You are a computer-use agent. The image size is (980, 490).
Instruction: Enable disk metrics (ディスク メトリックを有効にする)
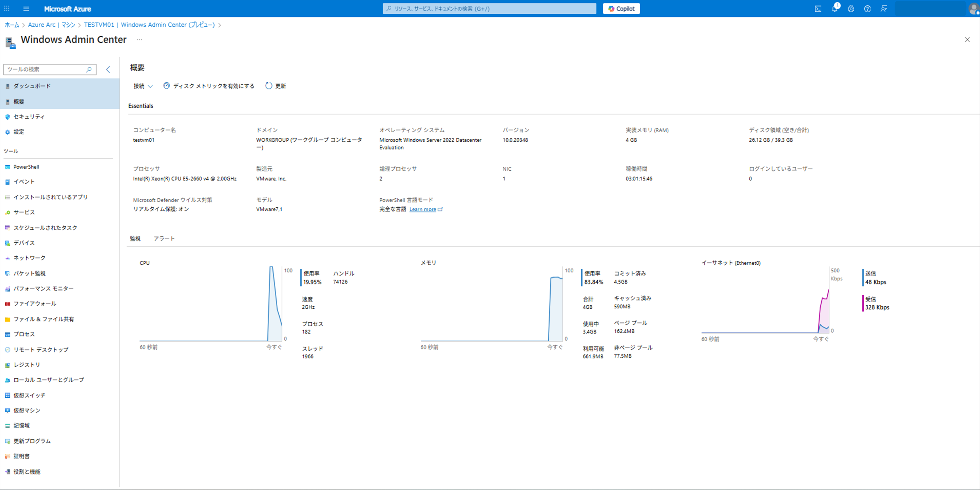click(209, 86)
